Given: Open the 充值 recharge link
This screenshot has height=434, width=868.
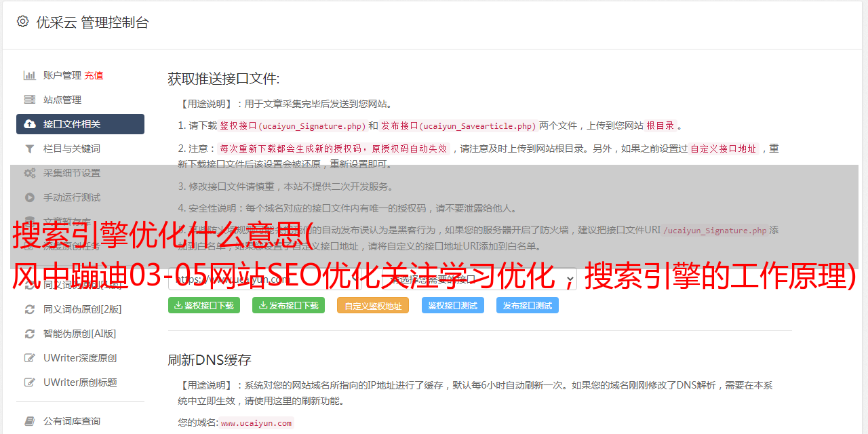Looking at the screenshot, I should 94,75.
